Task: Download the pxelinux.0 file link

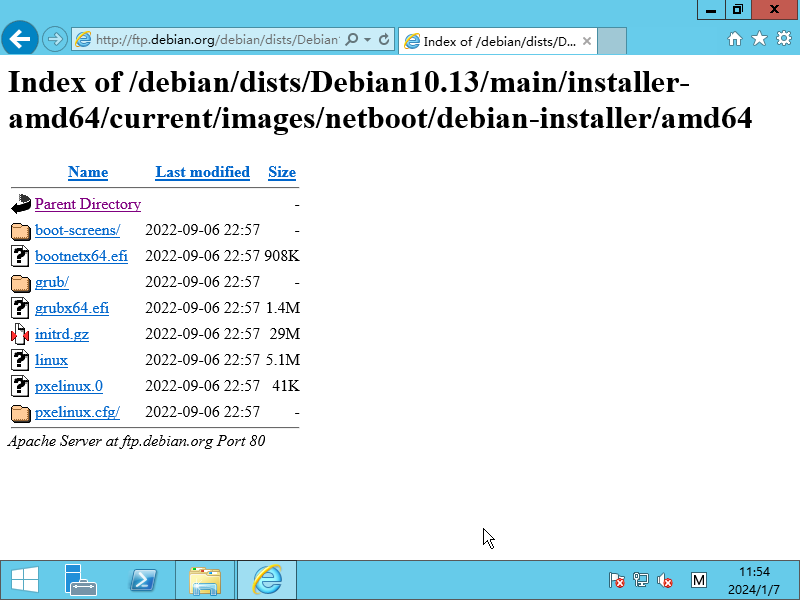Action: [x=69, y=386]
